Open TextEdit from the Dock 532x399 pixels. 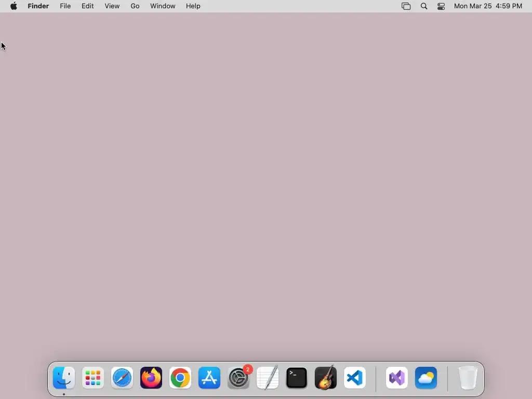pos(268,378)
